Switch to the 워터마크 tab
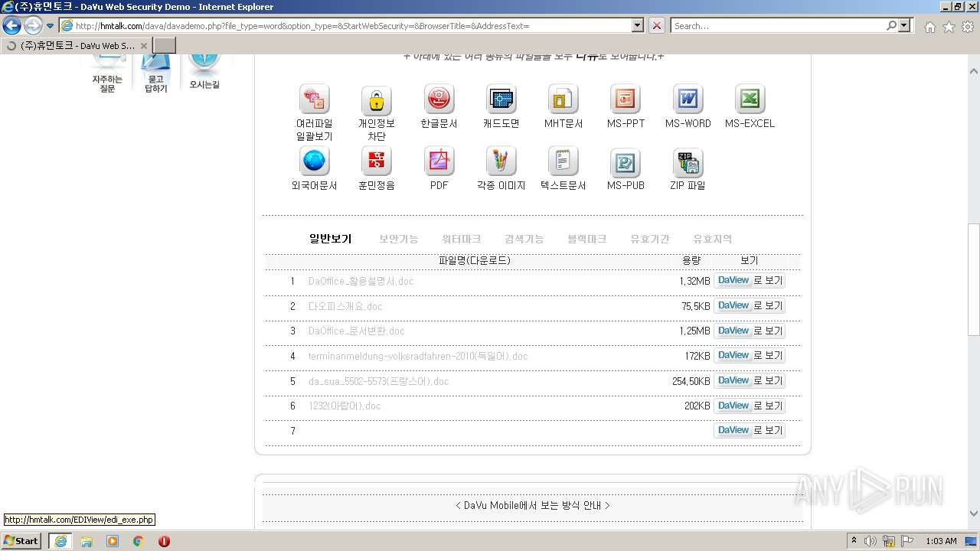Screen dimensions: 980x551 tap(462, 239)
